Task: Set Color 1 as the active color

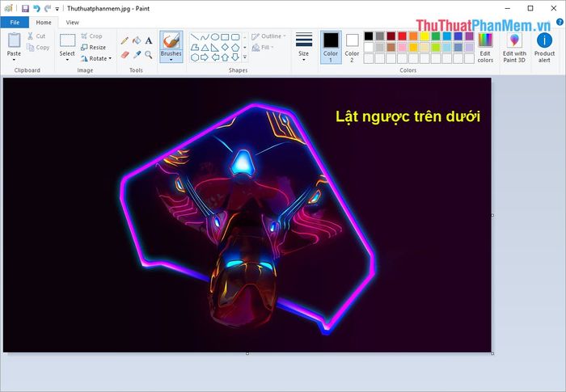Action: point(331,45)
